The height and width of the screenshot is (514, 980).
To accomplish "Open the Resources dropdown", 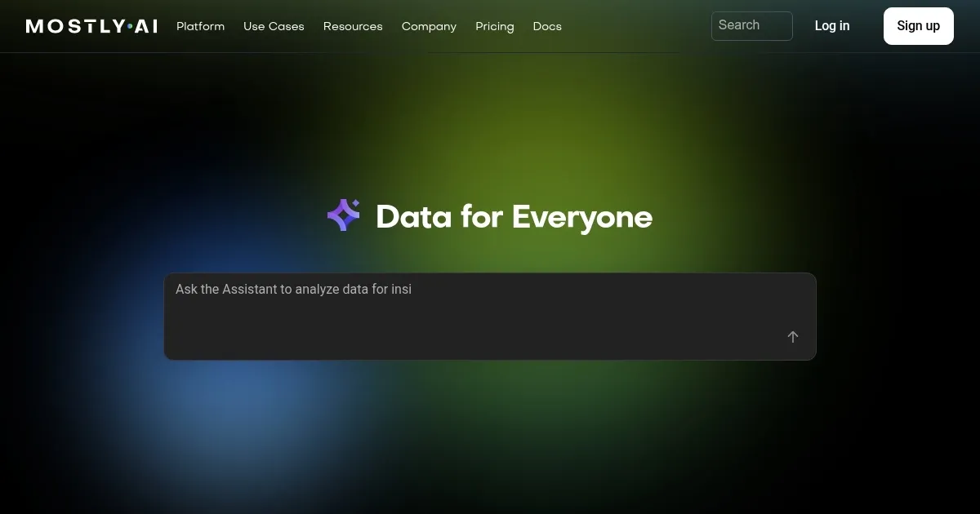I will coord(353,26).
